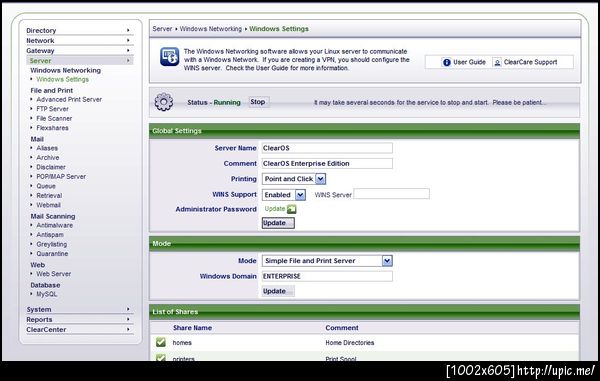Click the ClearCare Support person icon
Image resolution: width=600 pixels, height=381 pixels.
point(497,62)
